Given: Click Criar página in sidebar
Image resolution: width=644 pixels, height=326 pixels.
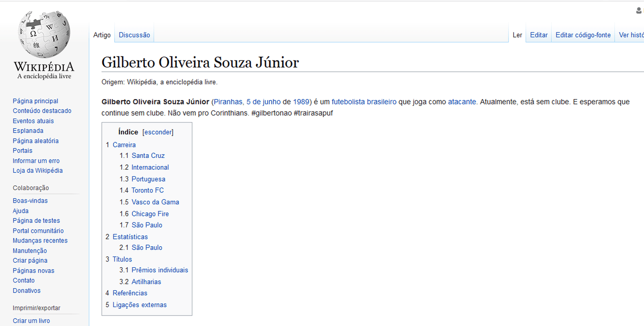Looking at the screenshot, I should tap(30, 260).
